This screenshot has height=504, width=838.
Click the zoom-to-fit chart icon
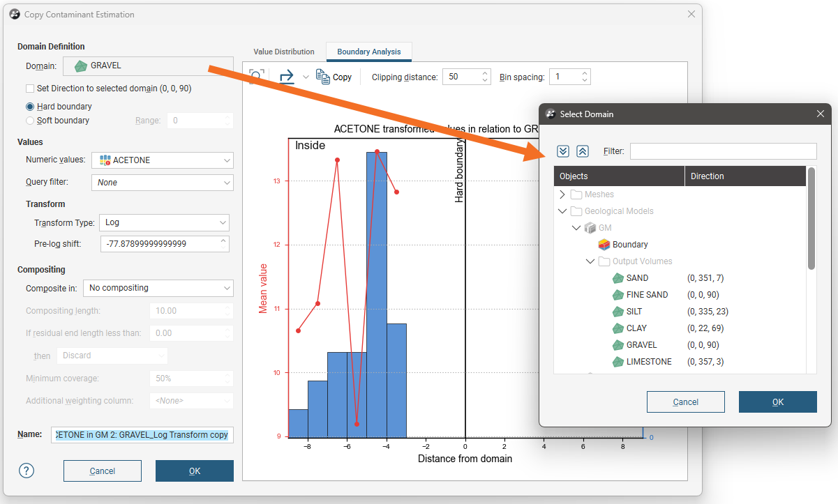(257, 77)
